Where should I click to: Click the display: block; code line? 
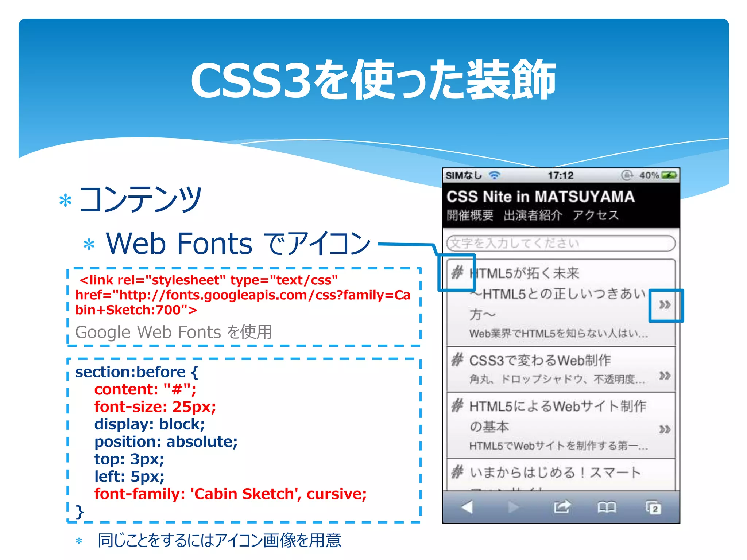click(150, 424)
